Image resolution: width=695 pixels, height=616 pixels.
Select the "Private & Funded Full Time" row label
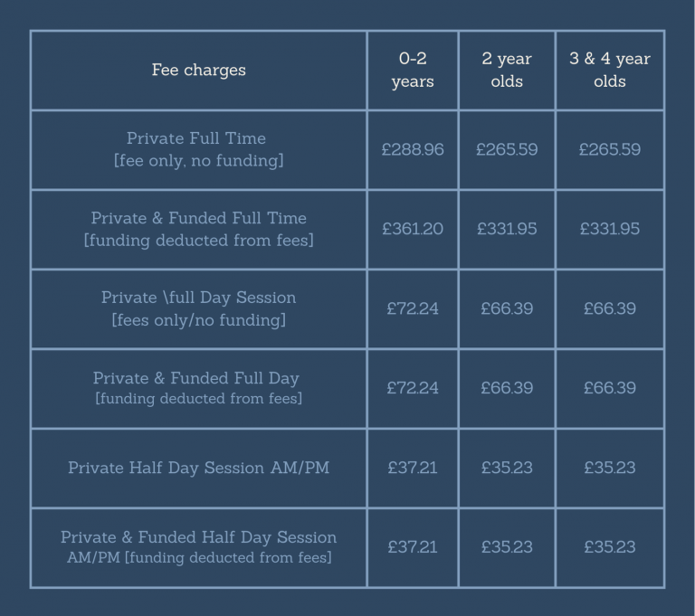198,229
